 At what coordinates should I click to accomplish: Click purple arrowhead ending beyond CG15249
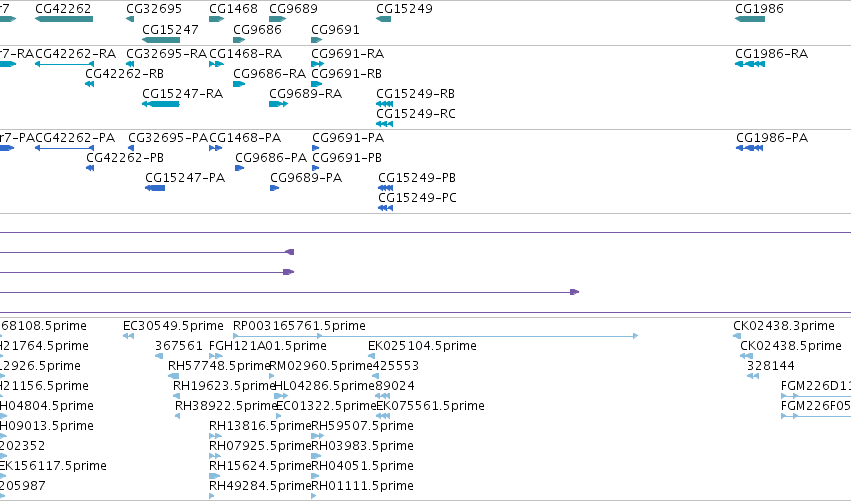[575, 292]
